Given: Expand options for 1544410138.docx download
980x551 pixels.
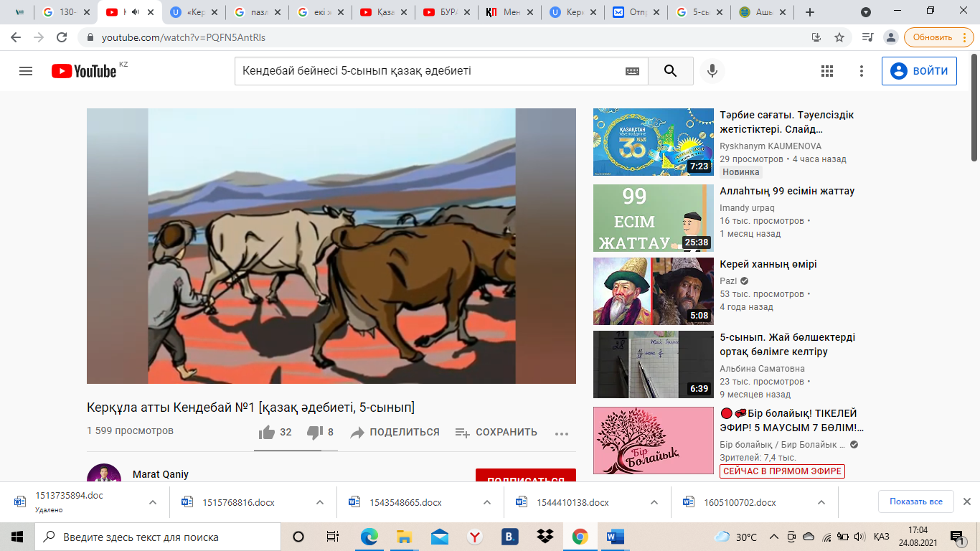Looking at the screenshot, I should (654, 502).
